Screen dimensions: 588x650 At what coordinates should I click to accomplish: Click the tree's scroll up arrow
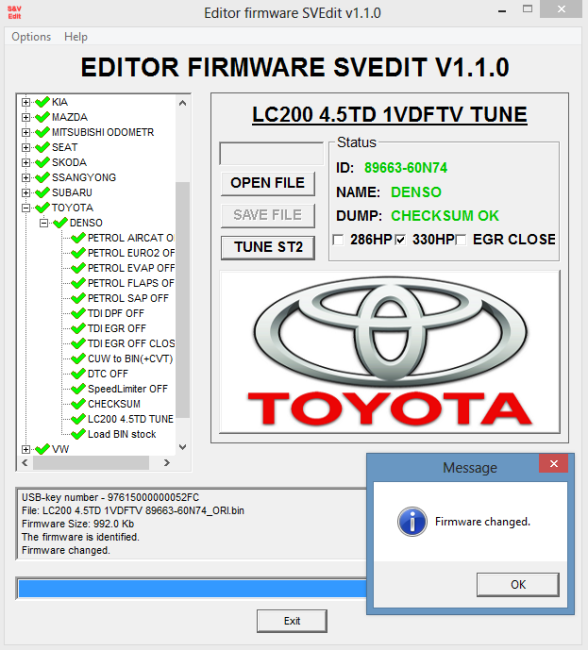point(182,103)
